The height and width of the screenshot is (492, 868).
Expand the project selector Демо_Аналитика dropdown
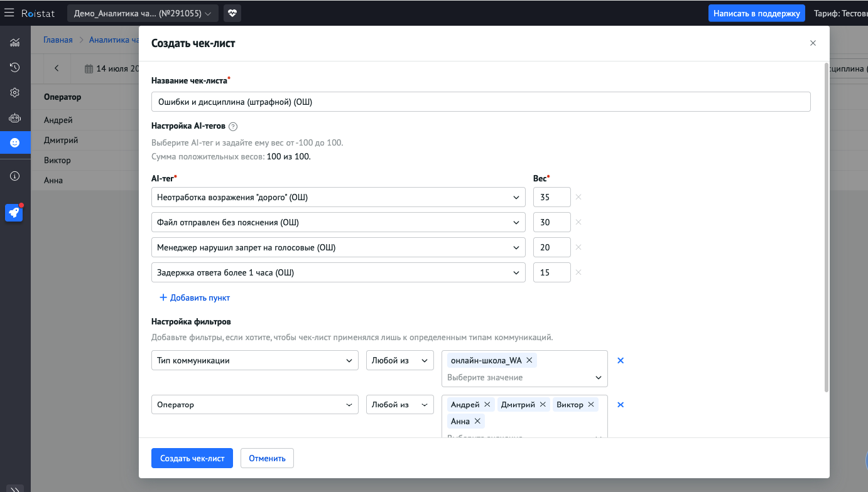click(143, 13)
